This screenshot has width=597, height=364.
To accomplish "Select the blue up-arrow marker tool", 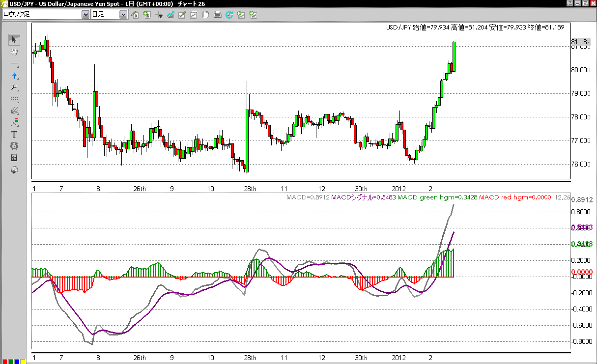I will (15, 76).
